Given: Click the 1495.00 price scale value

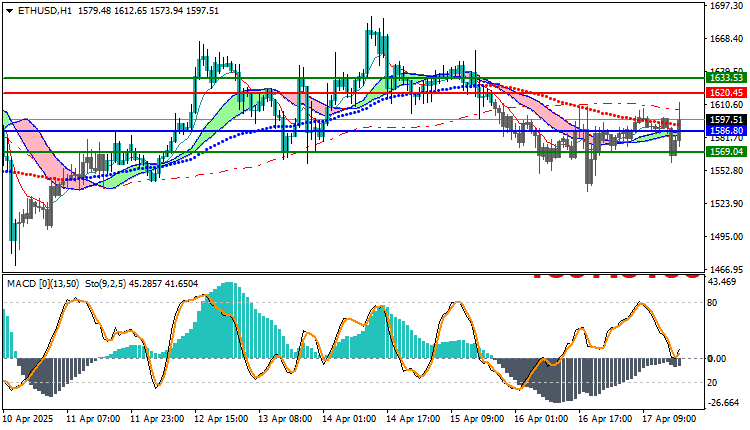Looking at the screenshot, I should click(727, 236).
